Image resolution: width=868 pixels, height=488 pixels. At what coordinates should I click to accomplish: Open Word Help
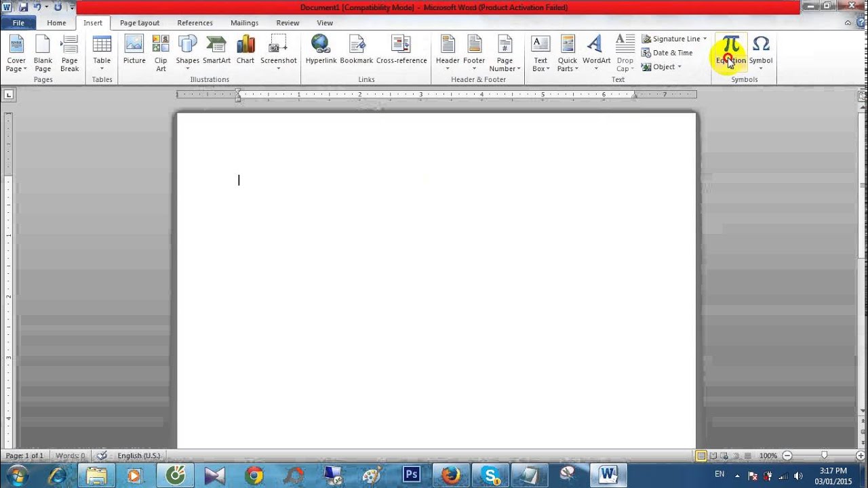point(861,23)
